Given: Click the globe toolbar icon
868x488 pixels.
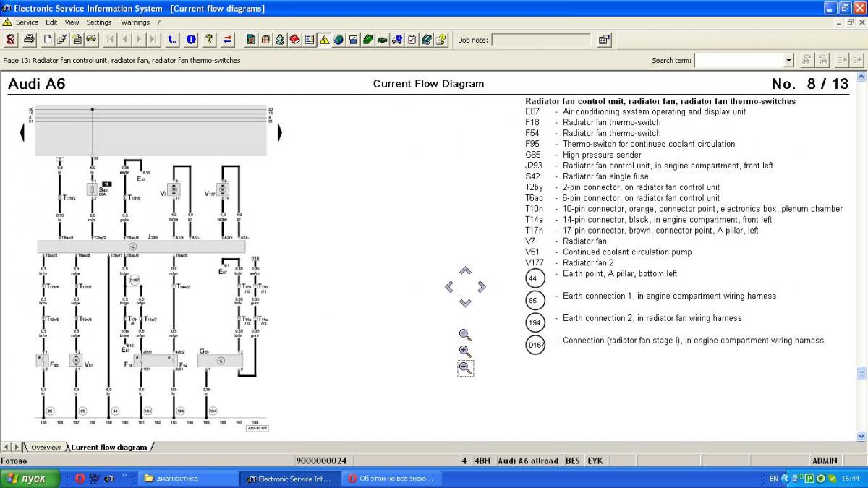Looking at the screenshot, I should [x=338, y=39].
